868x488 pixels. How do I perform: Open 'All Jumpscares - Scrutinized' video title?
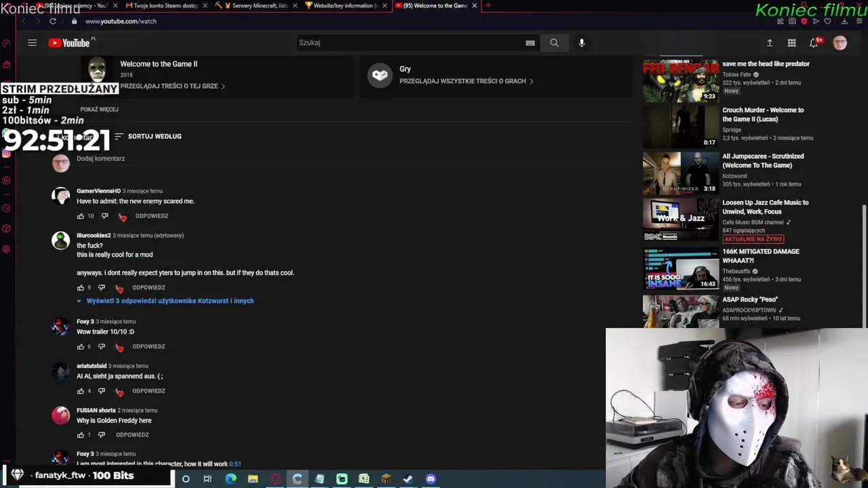click(763, 161)
